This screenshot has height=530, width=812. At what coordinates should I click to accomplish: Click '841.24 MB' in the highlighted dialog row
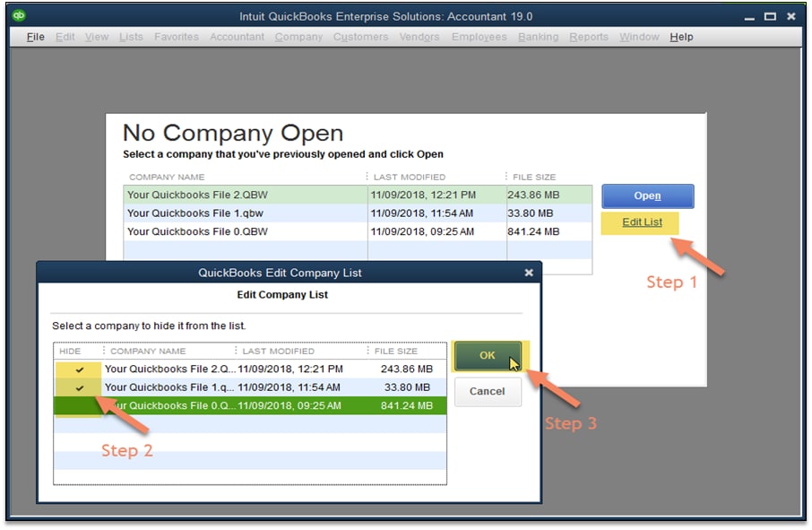(407, 405)
